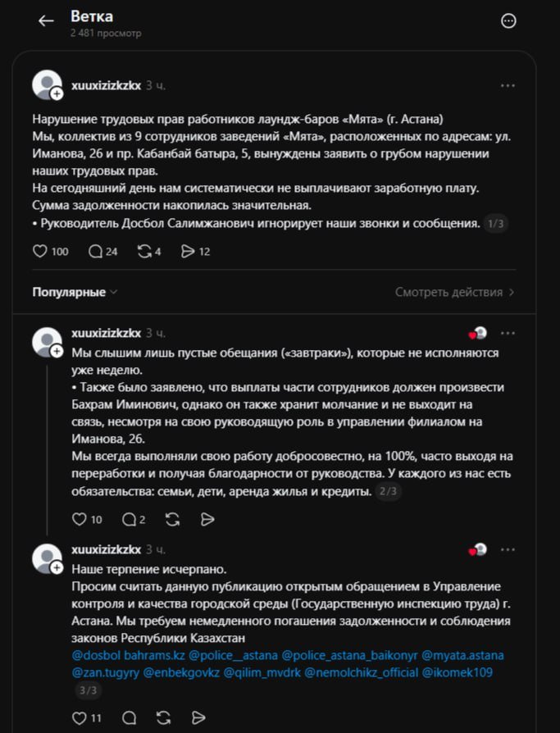The height and width of the screenshot is (733, 560).
Task: Like the second post with 10 likes
Action: tap(80, 519)
